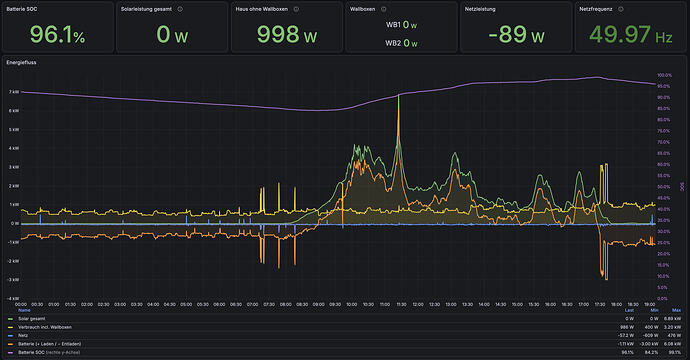
Task: Open info icon beside Haus ohne Wallboxen title
Action: [296, 9]
